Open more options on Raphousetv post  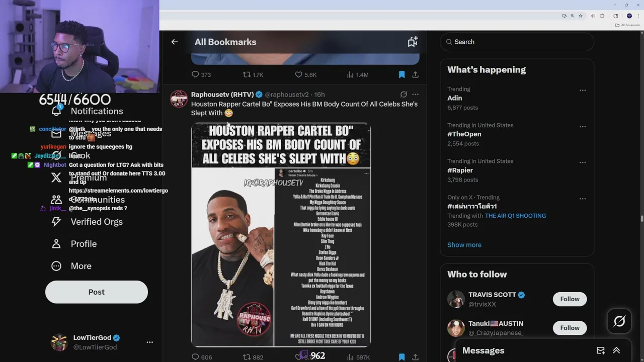[415, 94]
